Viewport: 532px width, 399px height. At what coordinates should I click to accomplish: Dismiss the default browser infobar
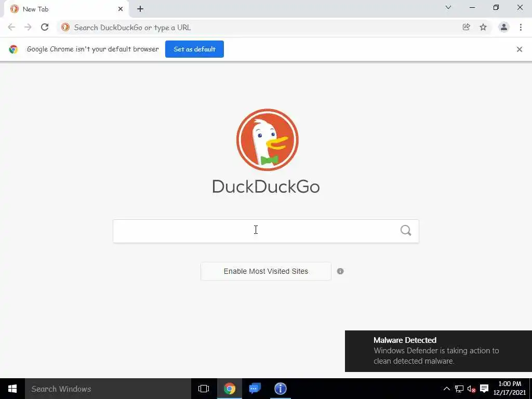tap(520, 49)
